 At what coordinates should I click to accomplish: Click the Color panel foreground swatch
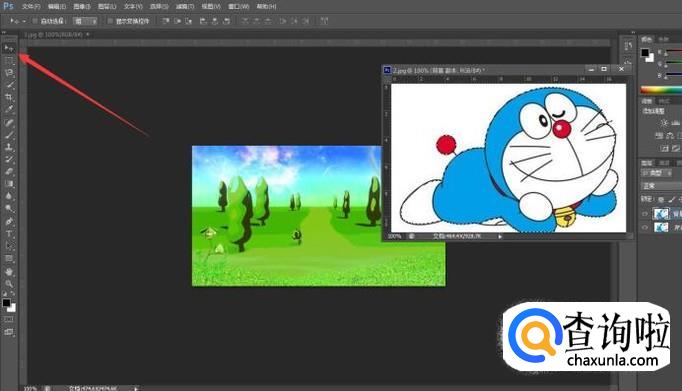[x=645, y=53]
